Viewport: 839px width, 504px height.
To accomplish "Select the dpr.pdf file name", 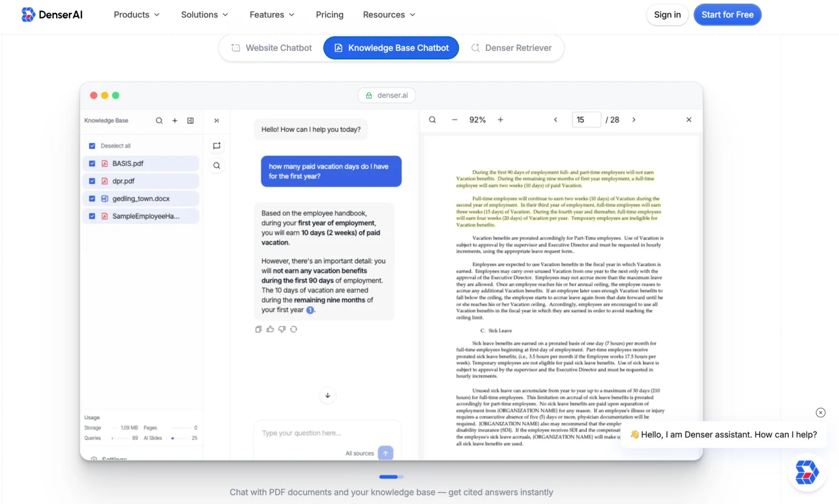I will (x=123, y=181).
